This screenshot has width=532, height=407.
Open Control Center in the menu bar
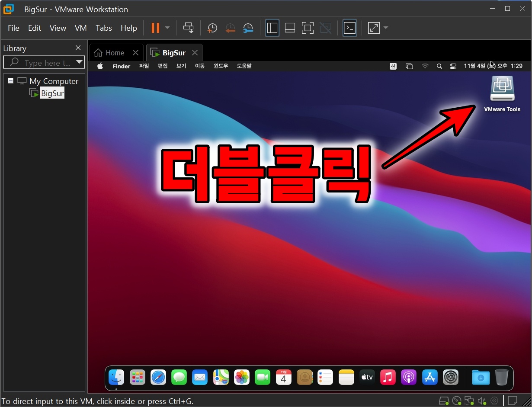(x=453, y=66)
